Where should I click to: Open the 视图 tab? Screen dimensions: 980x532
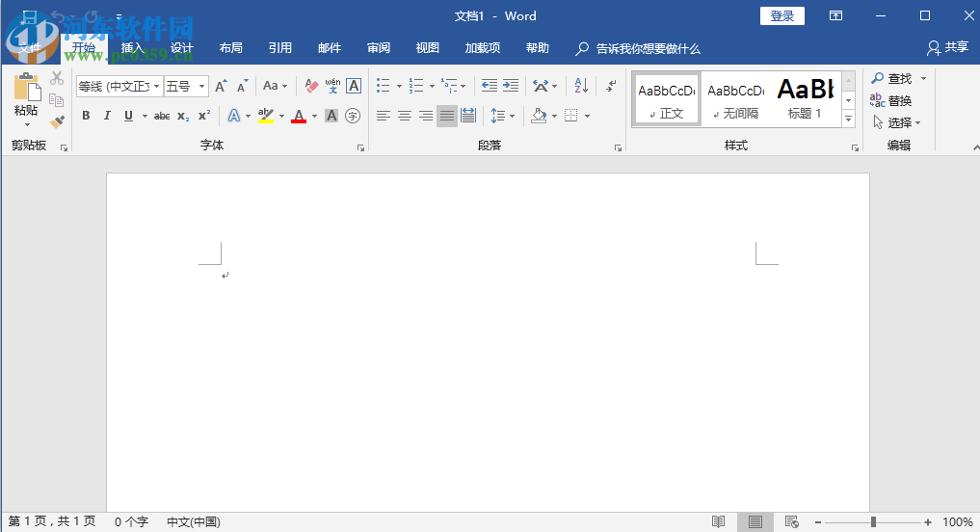click(428, 48)
